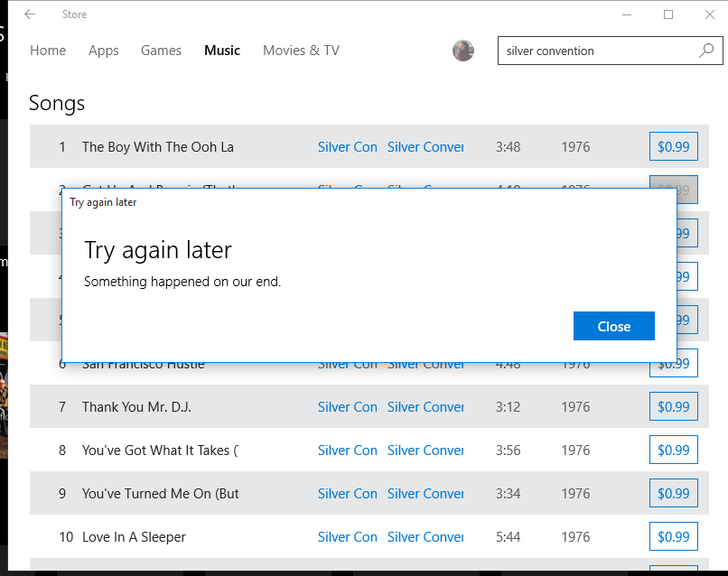
Task: Switch to the Games tab
Action: click(161, 51)
